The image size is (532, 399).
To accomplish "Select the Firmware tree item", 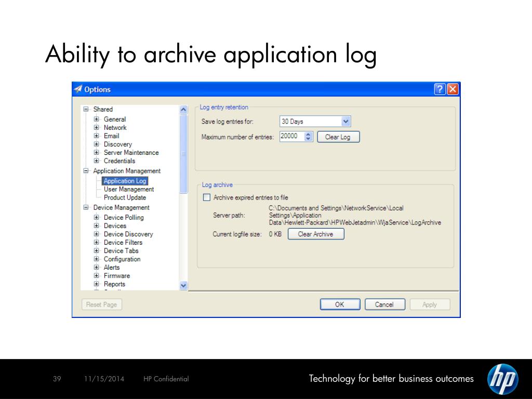I will point(117,275).
